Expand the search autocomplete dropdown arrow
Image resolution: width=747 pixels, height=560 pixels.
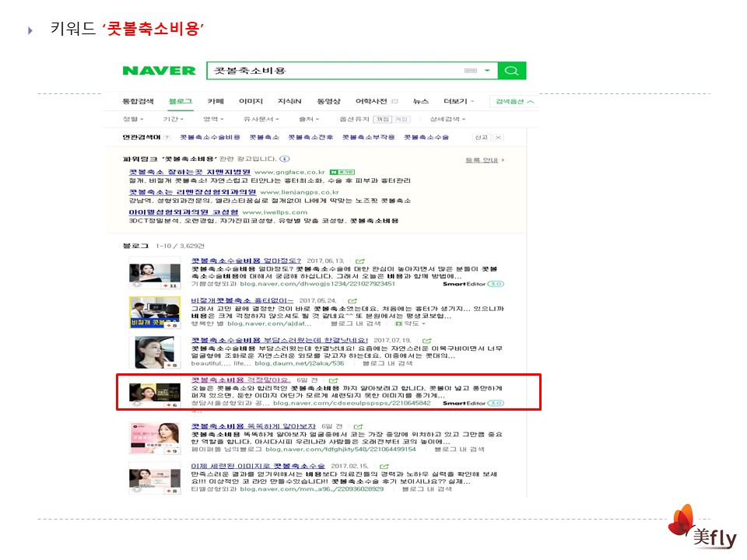(487, 71)
